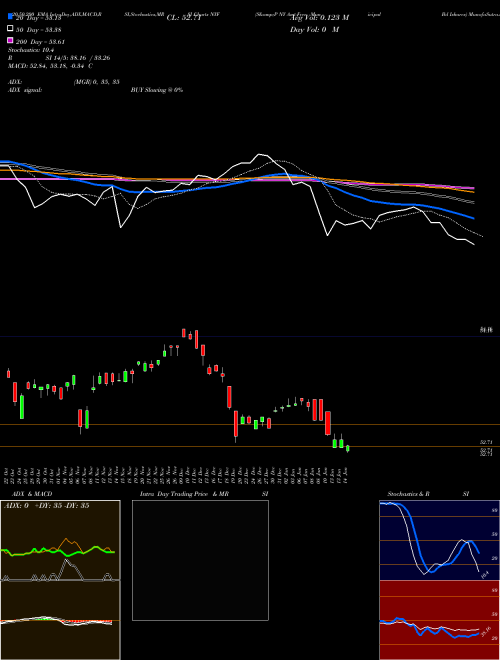Click the 'CL: 52.71' closing price label
This screenshot has height=660, width=500.
[x=184, y=18]
